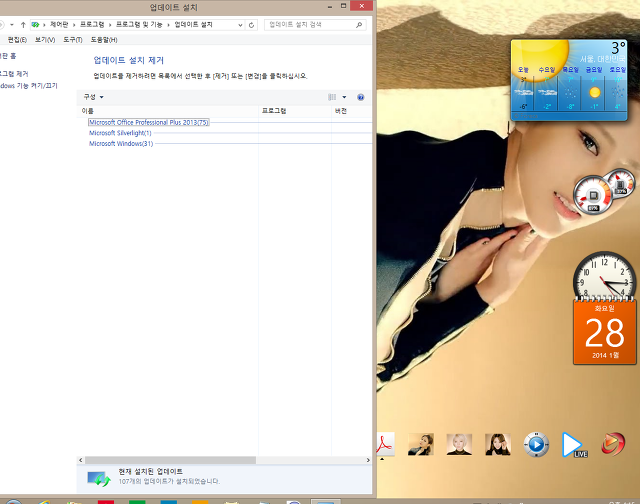Screen dimensions: 640x504
Task: Click the red-orange player desktop icon
Action: (613, 444)
